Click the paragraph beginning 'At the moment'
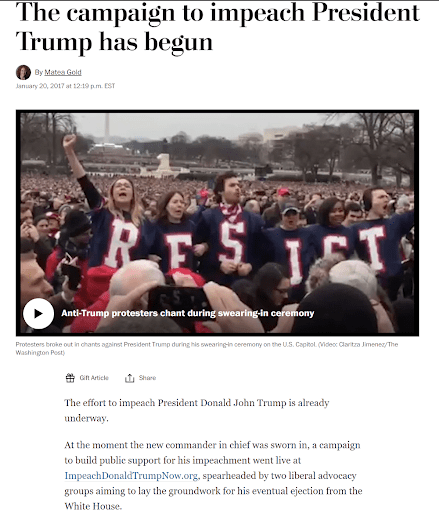The image size is (439, 512). click(213, 476)
